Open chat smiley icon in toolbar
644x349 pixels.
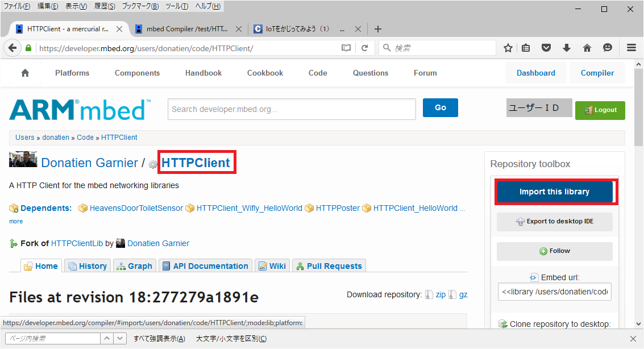tap(608, 48)
